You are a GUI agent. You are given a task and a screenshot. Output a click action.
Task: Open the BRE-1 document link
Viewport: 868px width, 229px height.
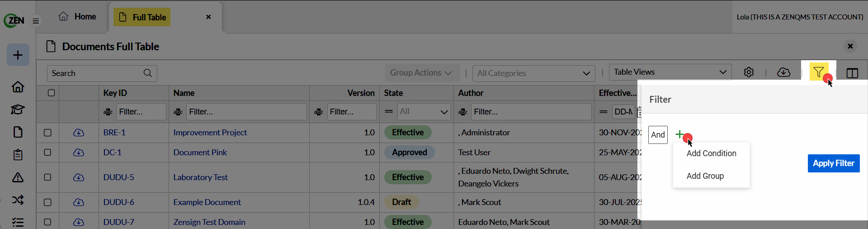114,133
